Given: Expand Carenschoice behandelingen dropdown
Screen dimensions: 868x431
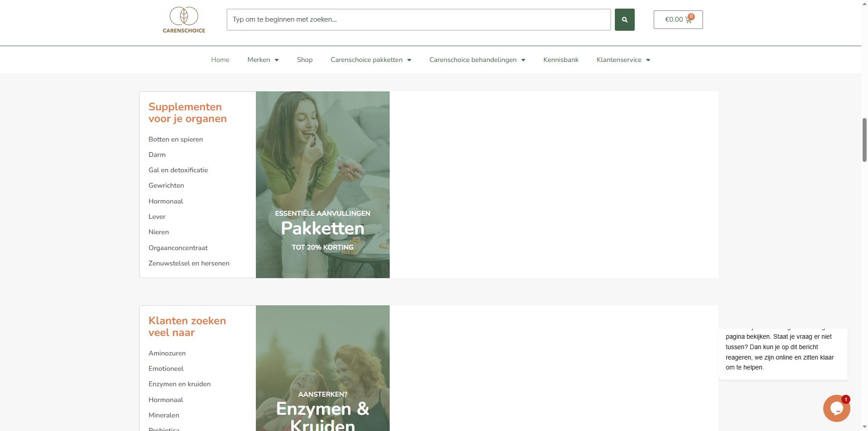Looking at the screenshot, I should tap(477, 60).
